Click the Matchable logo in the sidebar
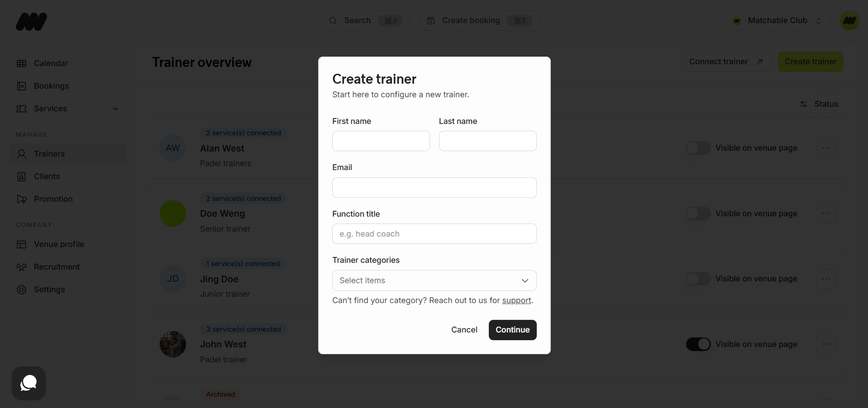Screen dimensions: 868x408 31,22
